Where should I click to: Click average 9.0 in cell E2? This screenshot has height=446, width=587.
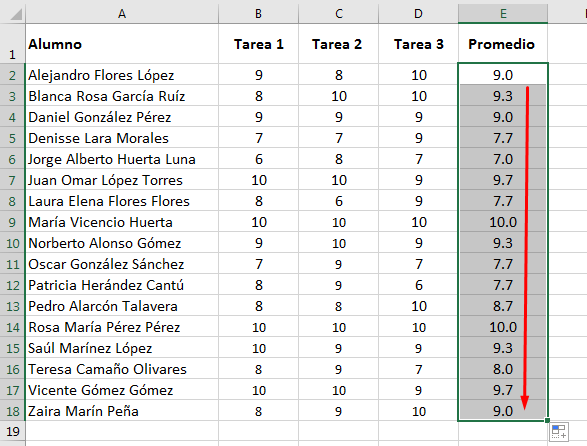coord(503,75)
